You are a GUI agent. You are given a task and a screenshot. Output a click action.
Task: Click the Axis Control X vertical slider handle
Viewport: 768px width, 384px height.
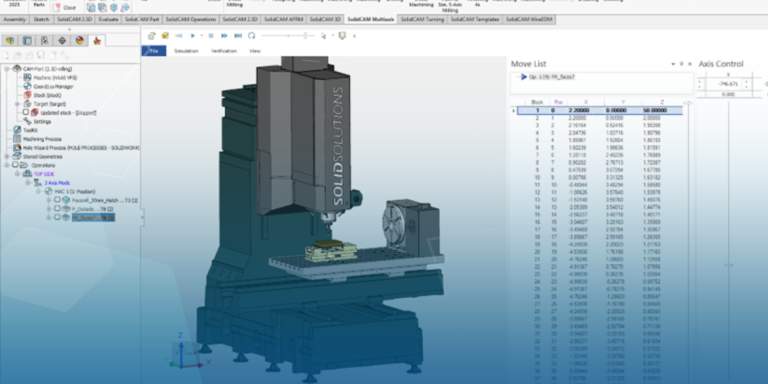728,265
